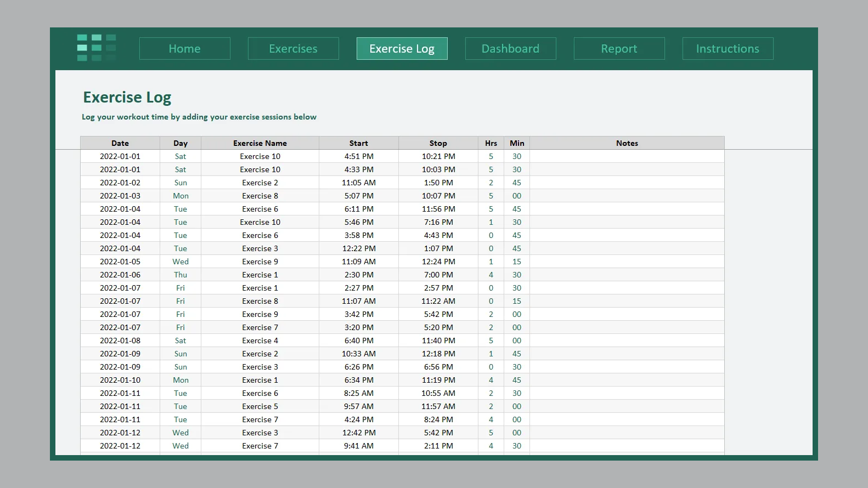Image resolution: width=868 pixels, height=488 pixels.
Task: Click the green grid logo icon
Action: click(x=97, y=48)
